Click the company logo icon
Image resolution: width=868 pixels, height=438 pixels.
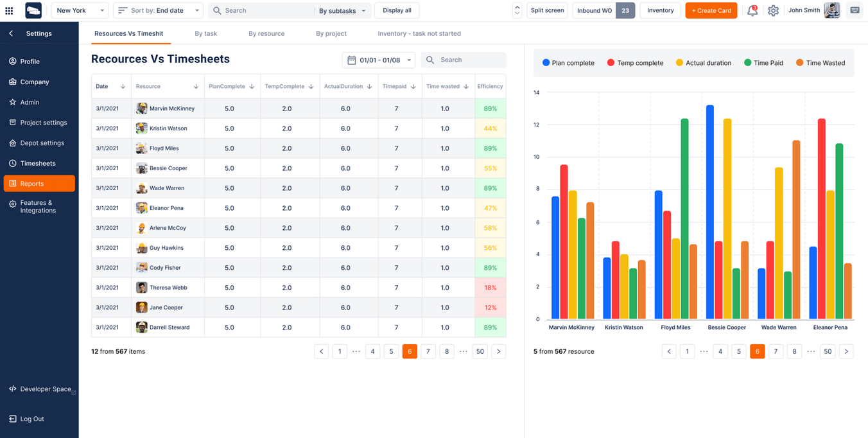click(x=33, y=10)
